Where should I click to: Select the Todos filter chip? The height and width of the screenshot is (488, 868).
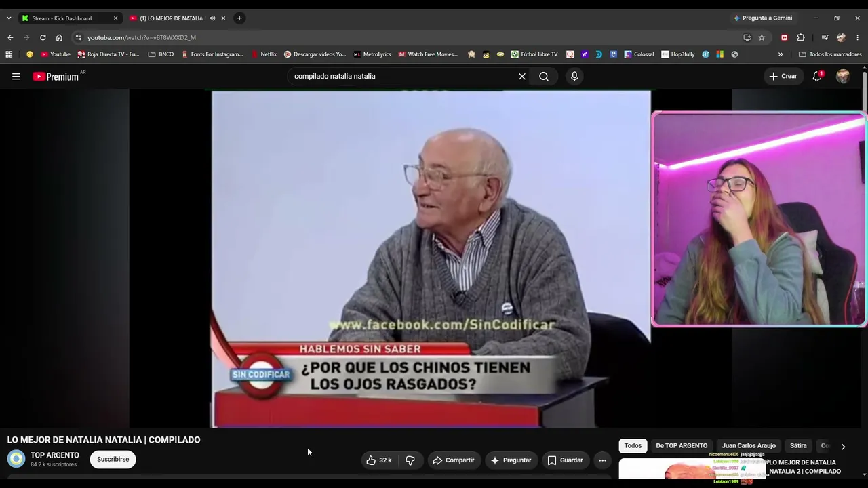pyautogui.click(x=633, y=446)
